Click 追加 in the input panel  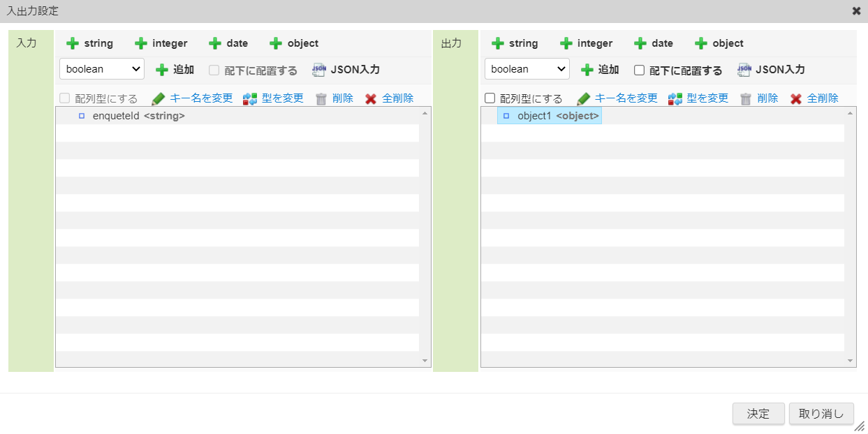(x=175, y=70)
